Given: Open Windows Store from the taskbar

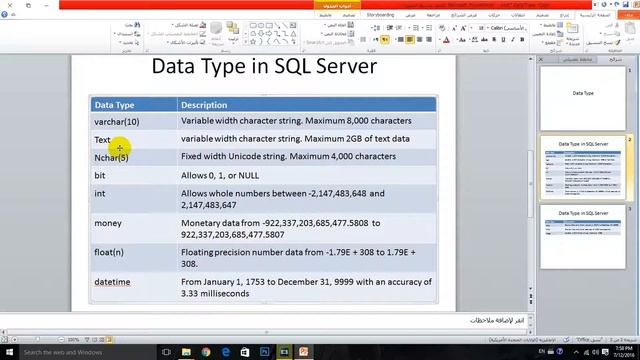Looking at the screenshot, I should point(245,352).
